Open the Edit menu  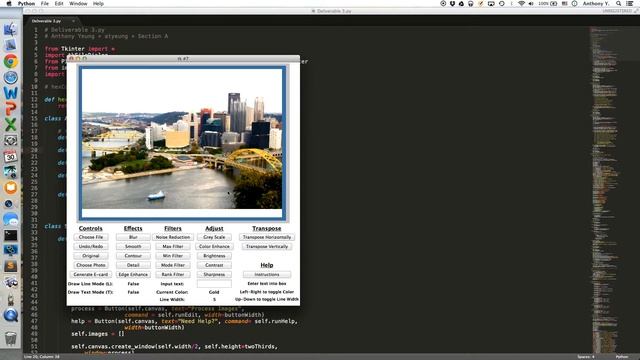pyautogui.click(x=59, y=4)
